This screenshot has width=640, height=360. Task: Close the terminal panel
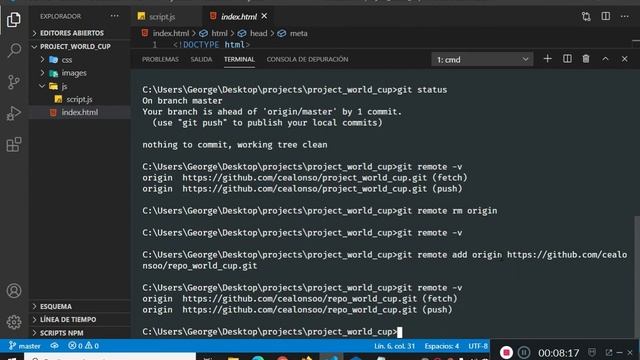624,59
